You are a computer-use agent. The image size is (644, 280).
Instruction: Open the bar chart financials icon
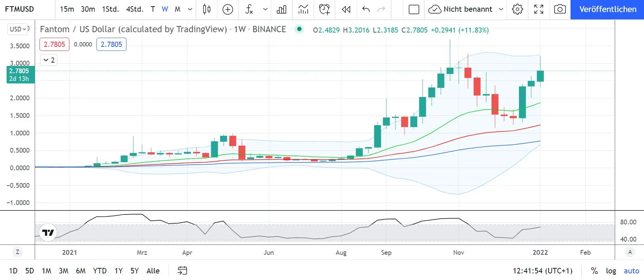(x=281, y=9)
